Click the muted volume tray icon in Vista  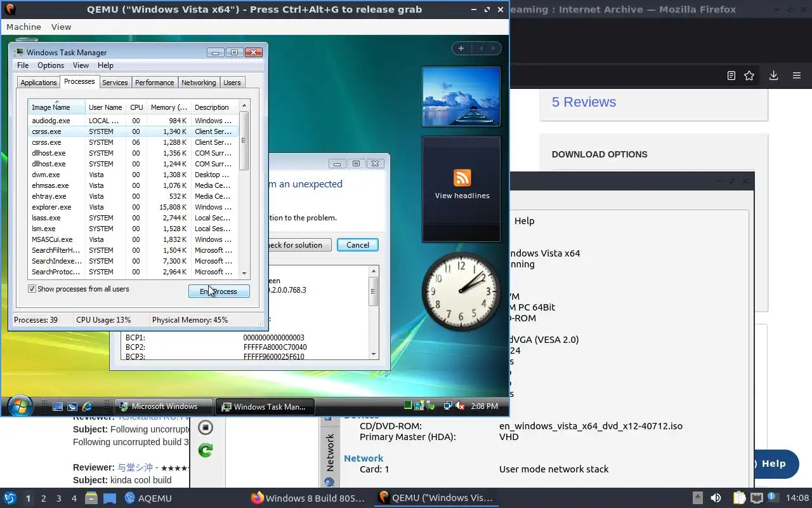(x=460, y=406)
